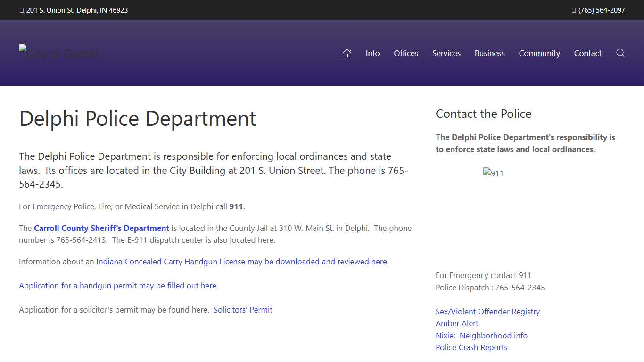Open the Offices menu
Image resolution: width=644 pixels, height=362 pixels.
point(406,53)
